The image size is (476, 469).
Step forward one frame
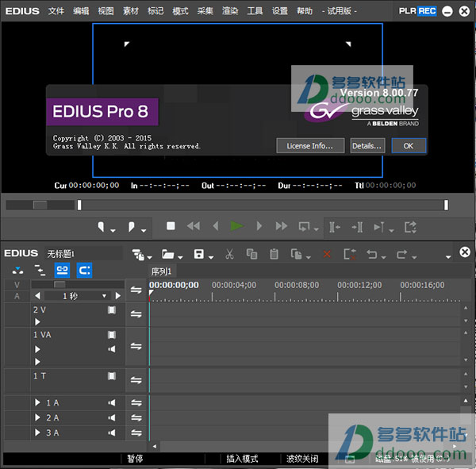pyautogui.click(x=259, y=226)
